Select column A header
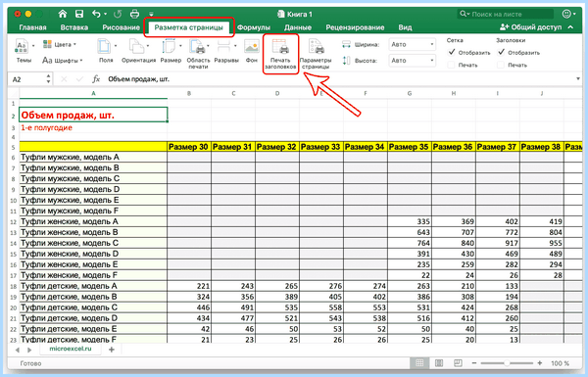Screen dimensions: 588x377 93,93
